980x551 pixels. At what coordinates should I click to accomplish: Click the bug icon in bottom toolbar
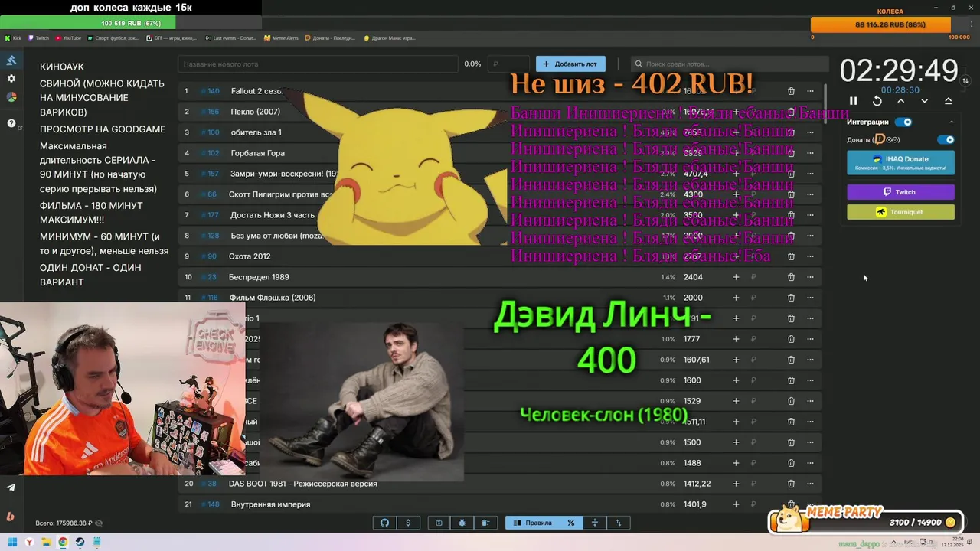tap(462, 523)
